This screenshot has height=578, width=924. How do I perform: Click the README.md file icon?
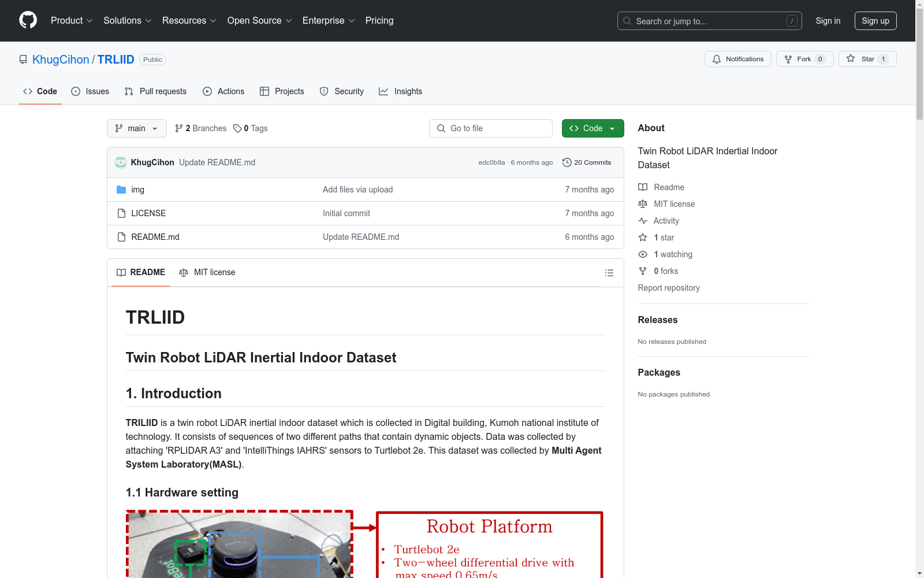click(121, 237)
